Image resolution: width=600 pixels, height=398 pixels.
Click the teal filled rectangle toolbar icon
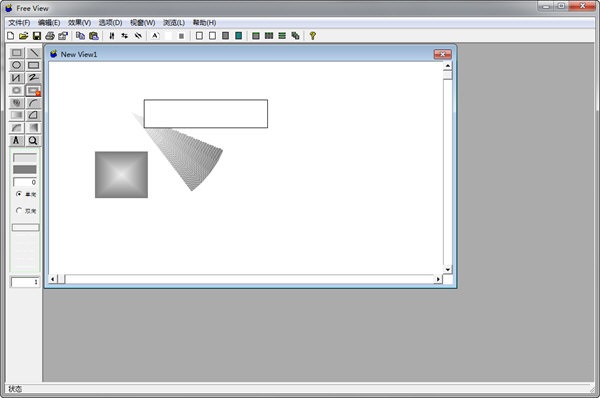[238, 36]
